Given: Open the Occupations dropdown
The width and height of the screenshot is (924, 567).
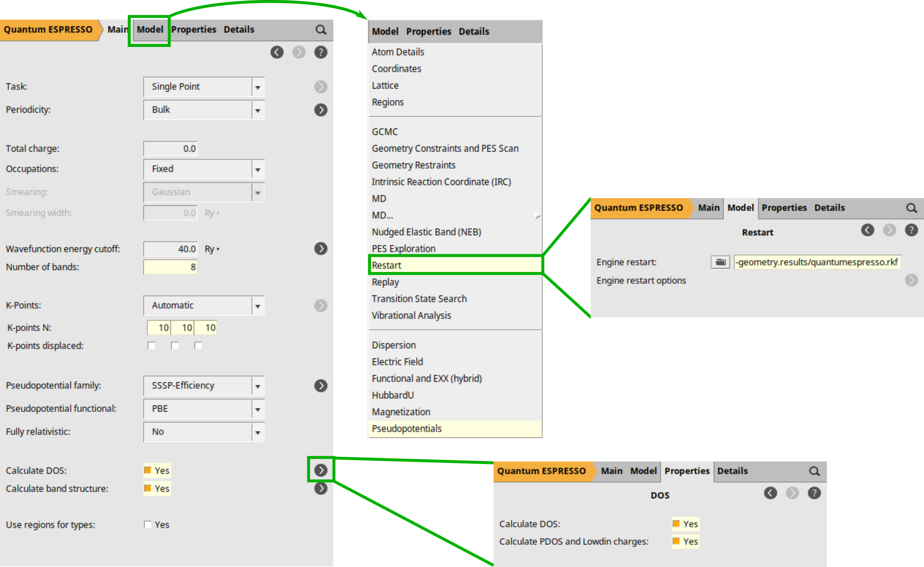Looking at the screenshot, I should click(x=204, y=169).
